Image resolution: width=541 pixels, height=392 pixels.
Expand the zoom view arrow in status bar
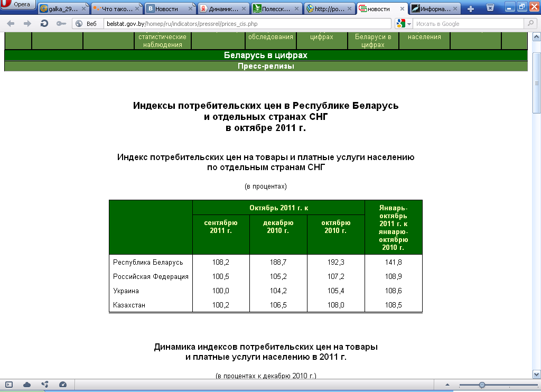click(447, 385)
